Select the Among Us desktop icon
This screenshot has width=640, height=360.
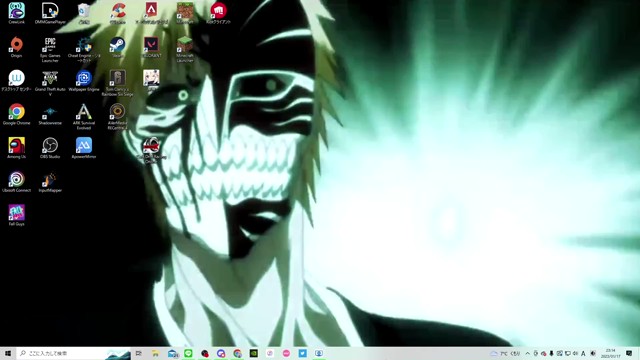click(x=16, y=148)
